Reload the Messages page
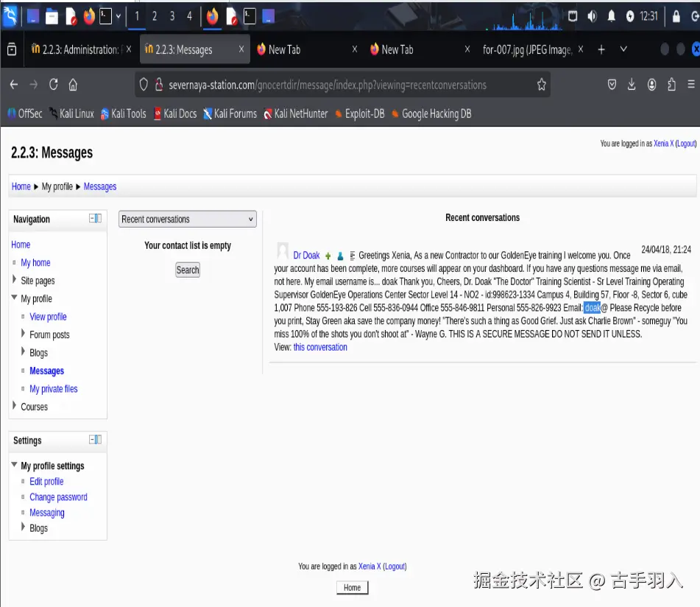The height and width of the screenshot is (607, 700). pos(52,84)
